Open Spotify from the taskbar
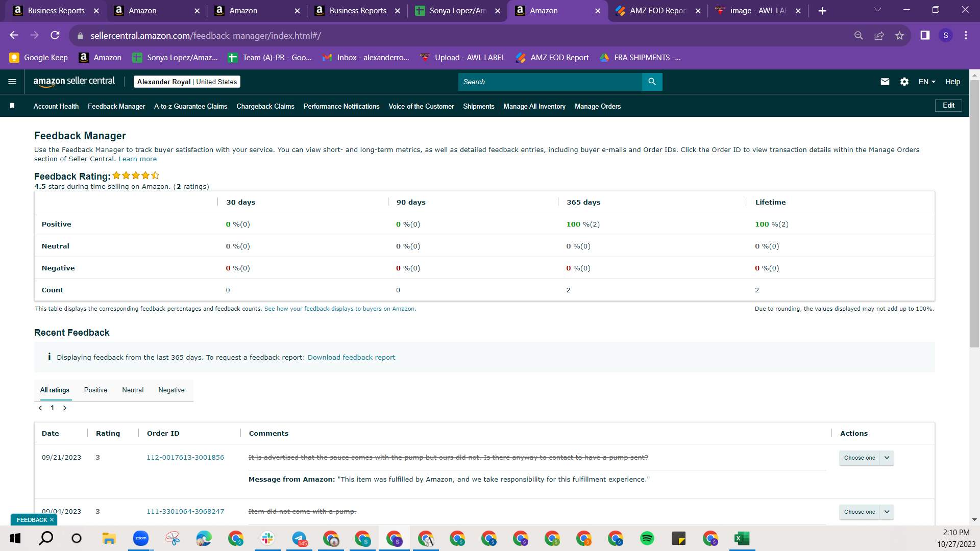The image size is (980, 551). point(647,538)
